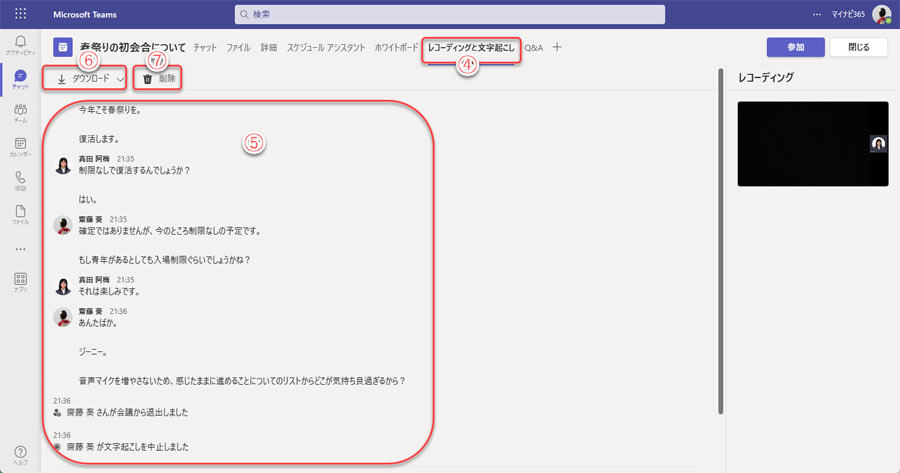Click 真田 阿梅 avatar beside それは楽しみです
Screen dimensions: 900x473
[x=63, y=286]
